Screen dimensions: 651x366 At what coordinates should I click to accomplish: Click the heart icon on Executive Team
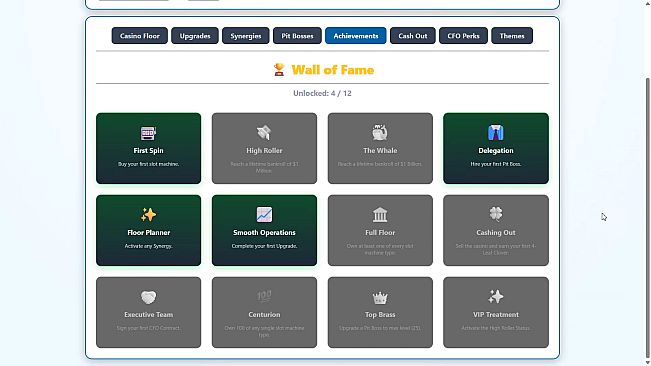tap(148, 297)
